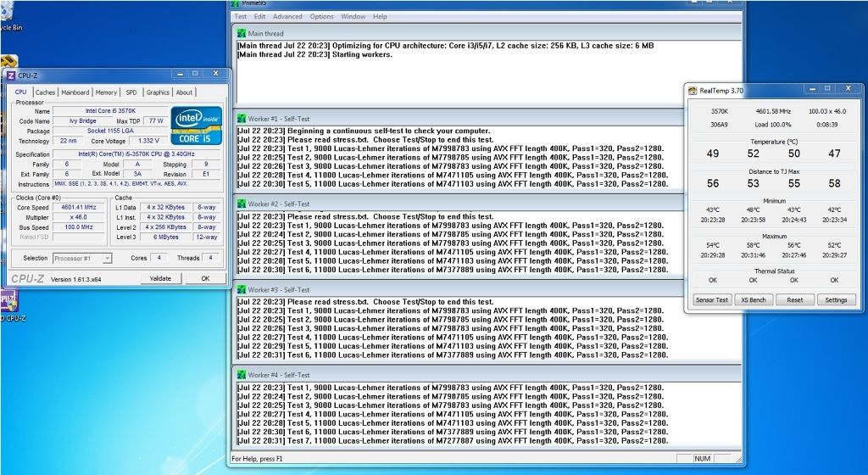The image size is (868, 475).
Task: Click the Prime95 title bar icon
Action: click(x=236, y=3)
